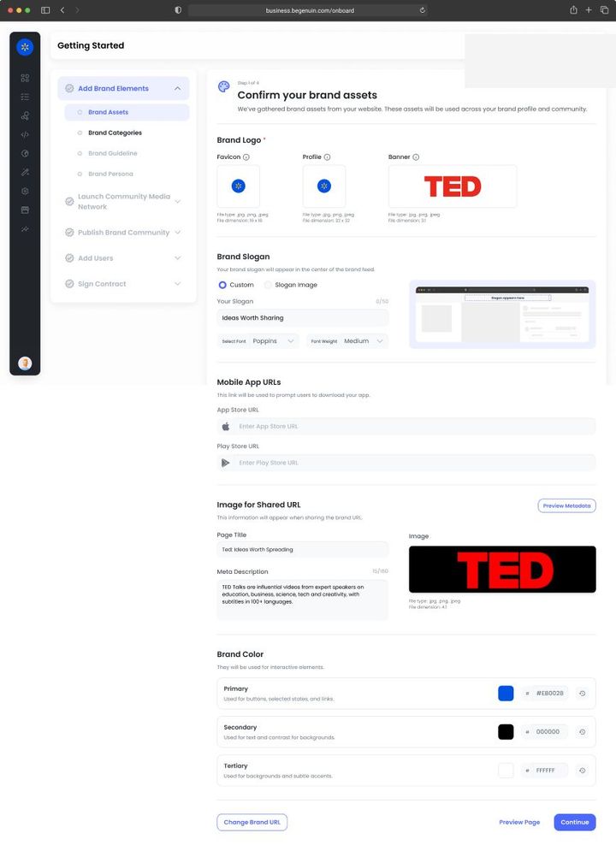Select the Brand Guideline step
The width and height of the screenshot is (616, 845).
(113, 154)
